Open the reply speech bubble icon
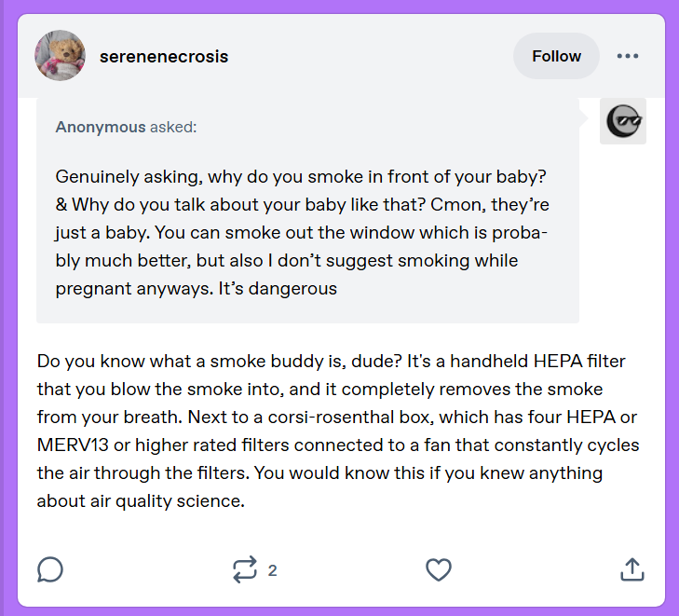The width and height of the screenshot is (679, 616). click(x=50, y=569)
